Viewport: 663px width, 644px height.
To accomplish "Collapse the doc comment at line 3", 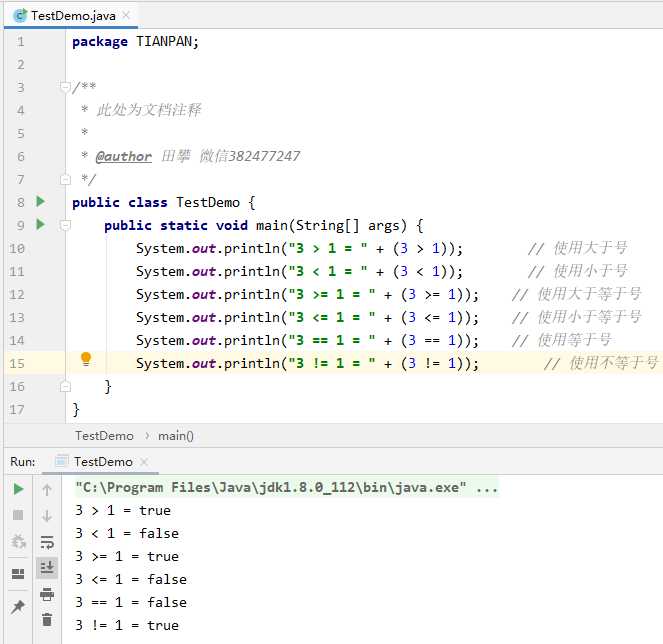I will pyautogui.click(x=65, y=87).
